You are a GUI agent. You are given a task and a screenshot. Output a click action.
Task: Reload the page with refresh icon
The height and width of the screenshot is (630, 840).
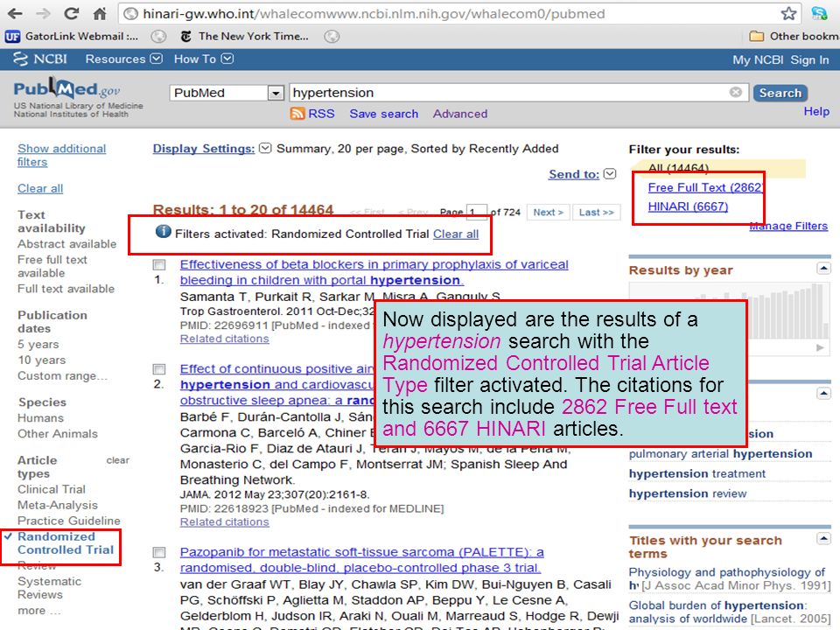[71, 13]
